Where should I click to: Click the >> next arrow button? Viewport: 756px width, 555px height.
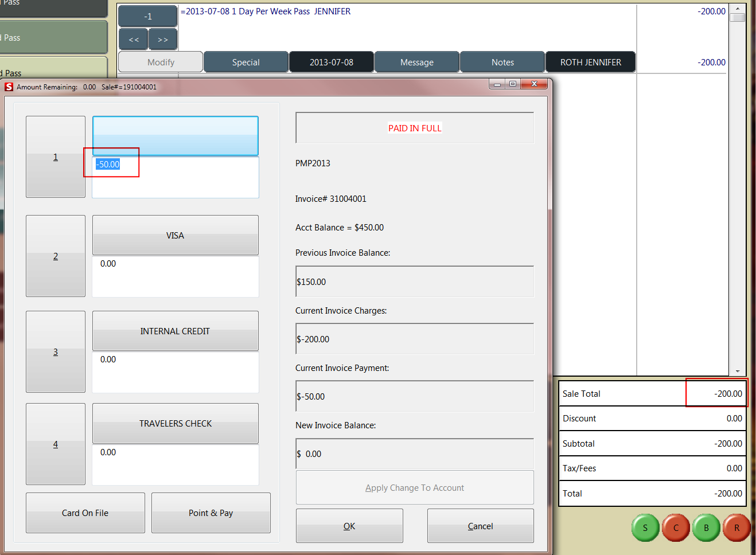[x=163, y=39]
